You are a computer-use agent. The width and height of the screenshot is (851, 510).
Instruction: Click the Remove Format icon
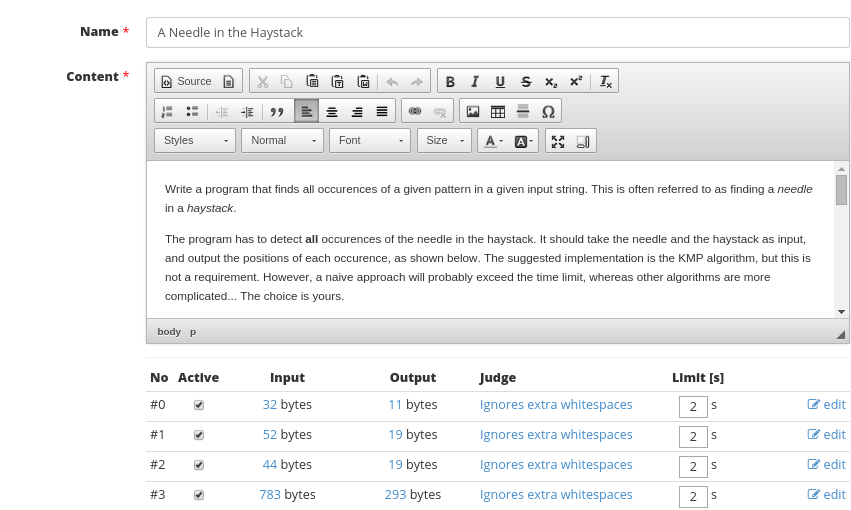[605, 81]
